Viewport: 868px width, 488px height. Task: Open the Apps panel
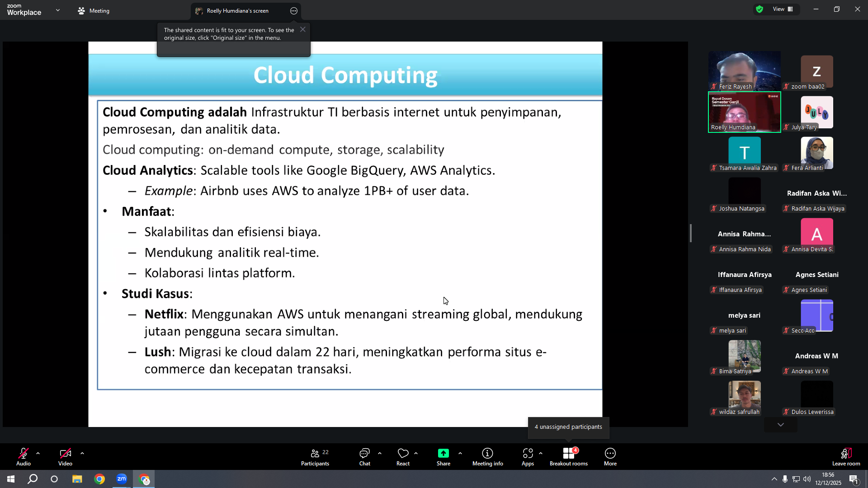point(528,456)
